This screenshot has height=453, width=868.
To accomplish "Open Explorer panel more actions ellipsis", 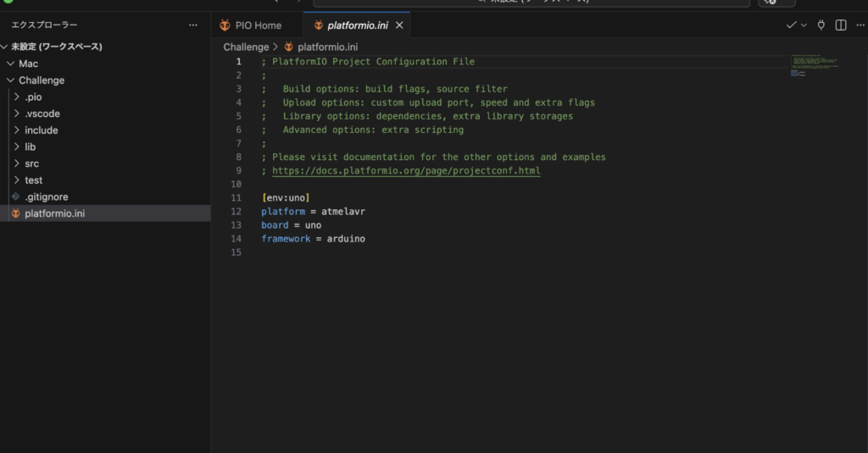I will point(193,25).
